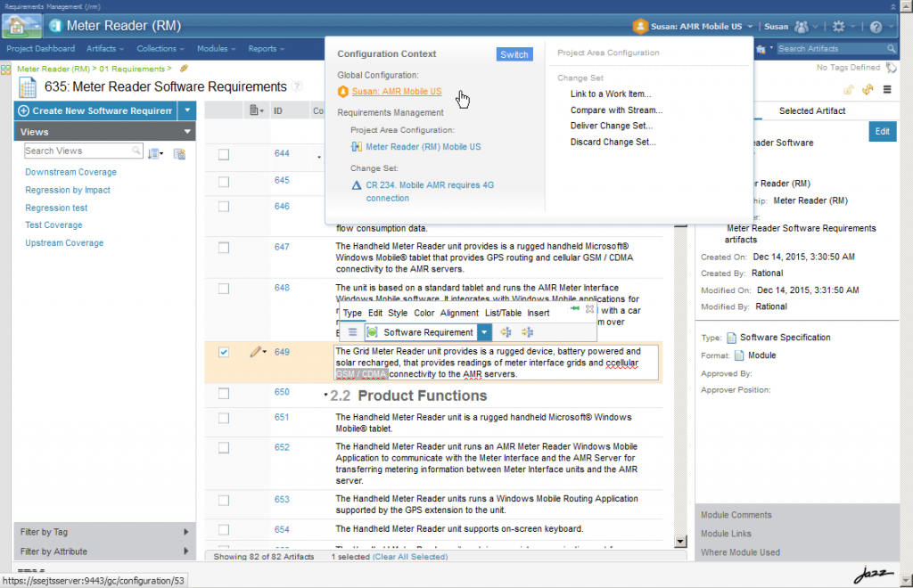Open the pencil row menu for artifact 649
Screen dimensions: 913x588
click(258, 352)
